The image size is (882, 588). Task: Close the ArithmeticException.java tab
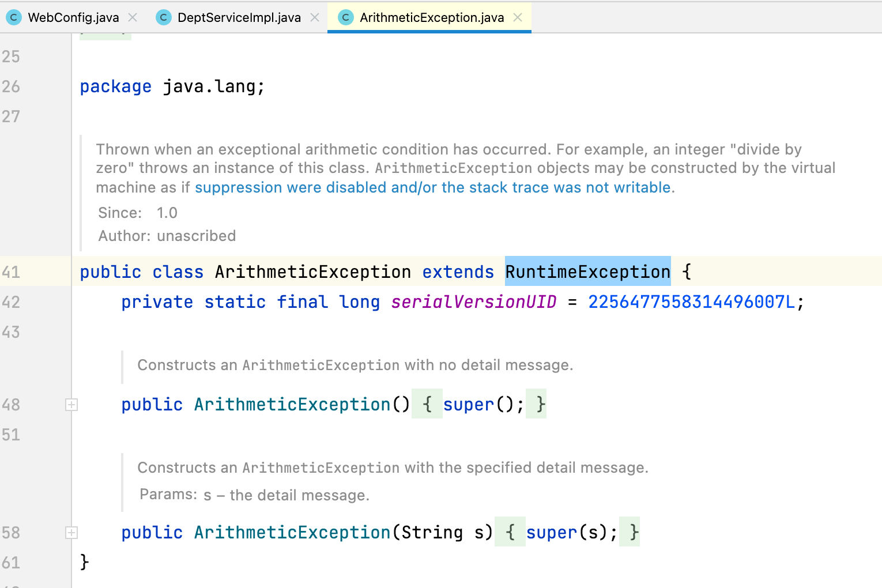518,17
